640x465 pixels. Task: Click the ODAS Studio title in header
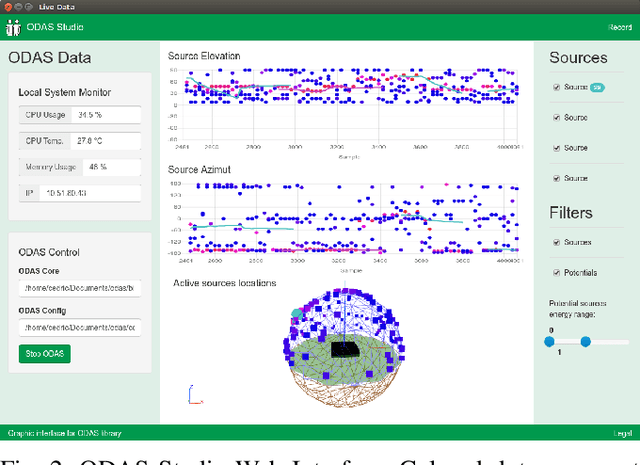tap(58, 27)
